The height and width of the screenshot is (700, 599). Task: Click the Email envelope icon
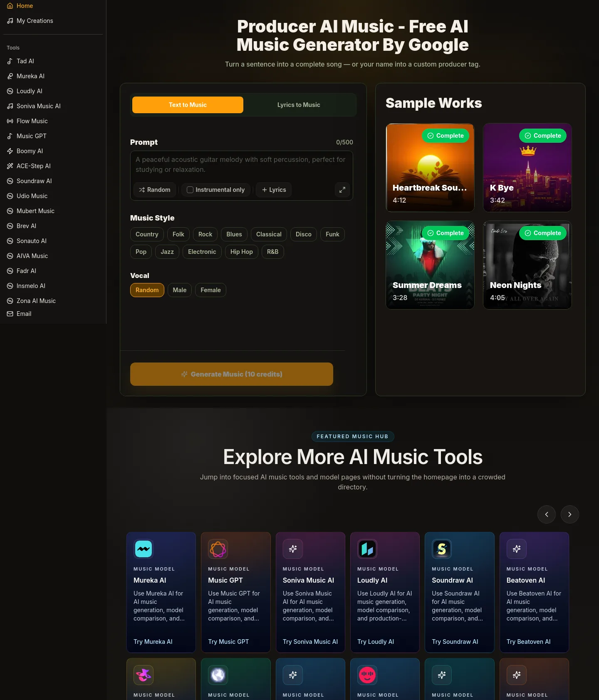pyautogui.click(x=10, y=314)
